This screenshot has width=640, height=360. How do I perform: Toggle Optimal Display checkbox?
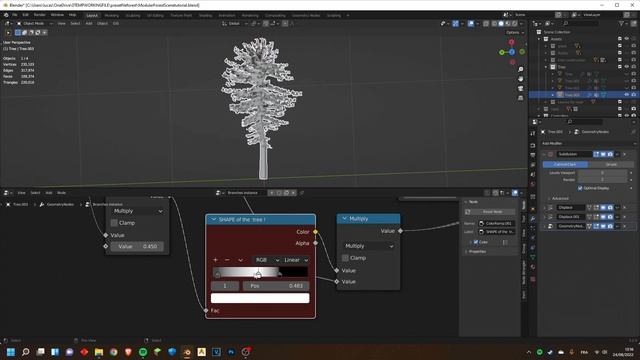pyautogui.click(x=580, y=188)
